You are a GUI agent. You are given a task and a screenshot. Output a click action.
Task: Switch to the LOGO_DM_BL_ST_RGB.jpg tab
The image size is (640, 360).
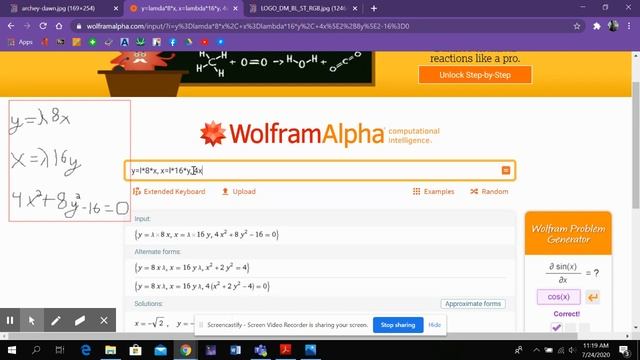click(303, 8)
